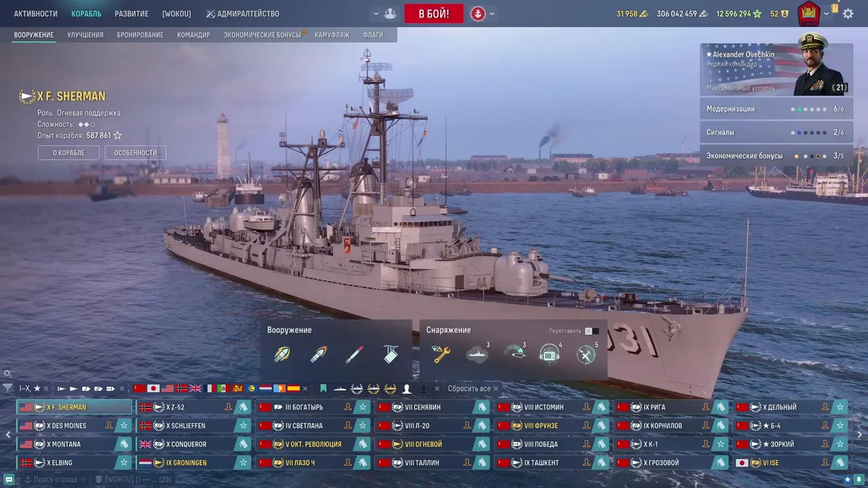Open the [WOKOU] clan menu
868x488 pixels.
177,14
